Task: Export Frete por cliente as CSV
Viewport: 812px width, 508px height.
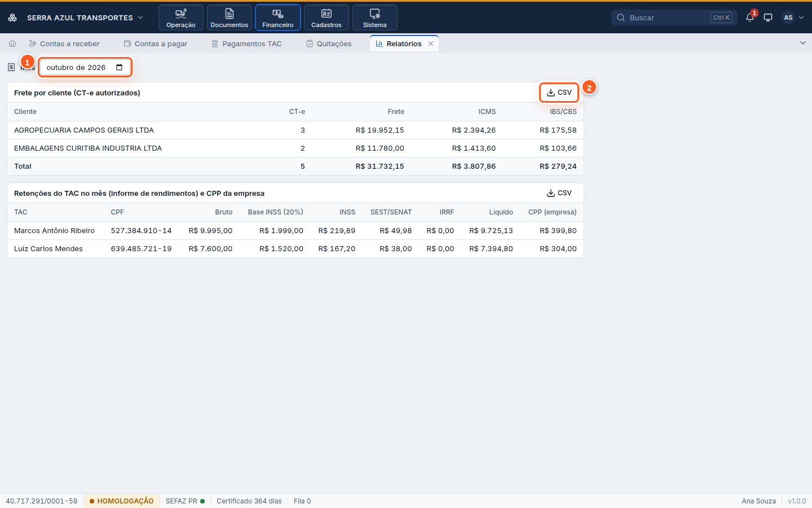Action: 559,93
